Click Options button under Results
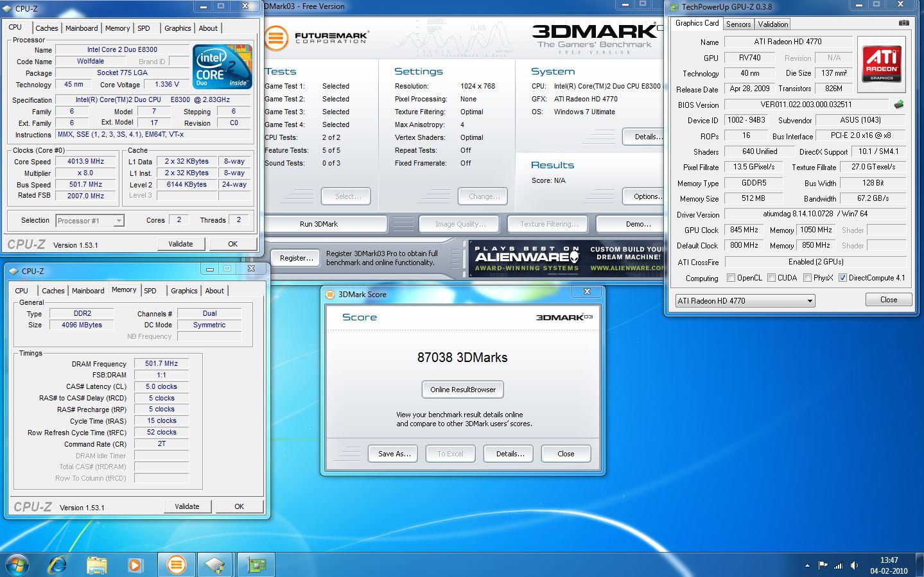Screen dimensions: 924x577 643,196
